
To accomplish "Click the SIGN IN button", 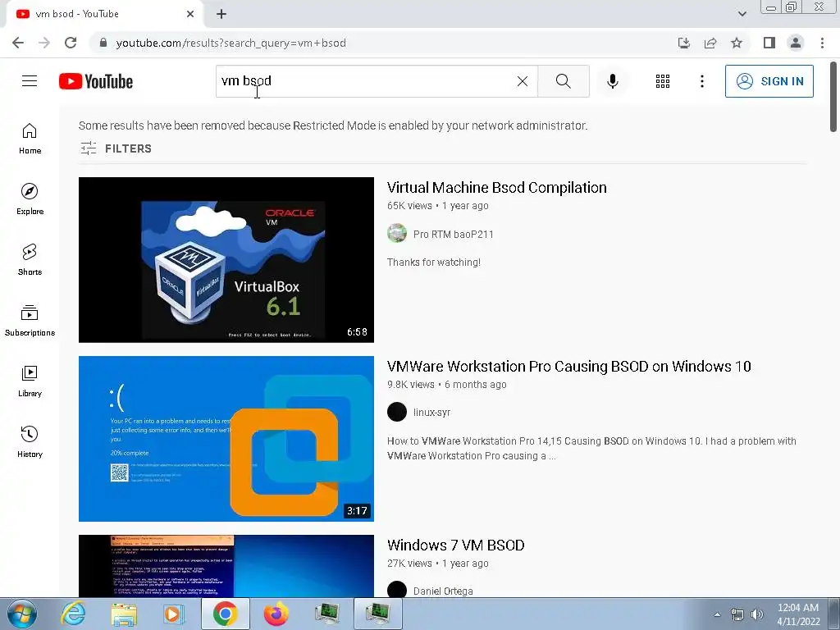I will [769, 81].
